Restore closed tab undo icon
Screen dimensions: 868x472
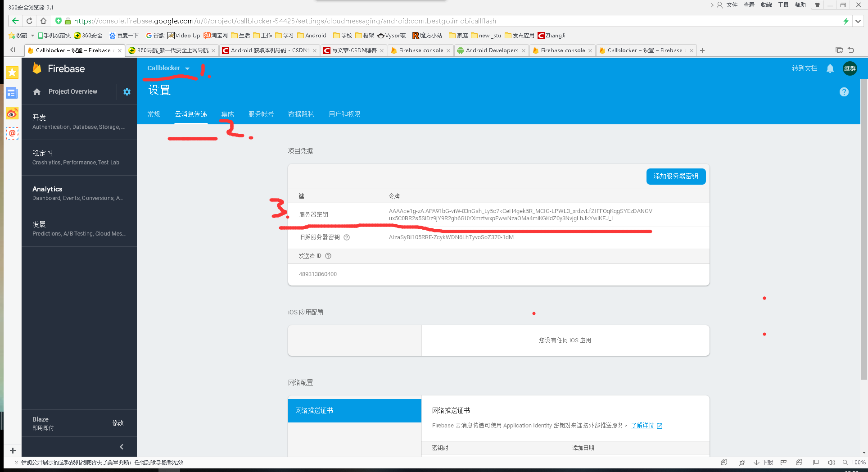[851, 50]
